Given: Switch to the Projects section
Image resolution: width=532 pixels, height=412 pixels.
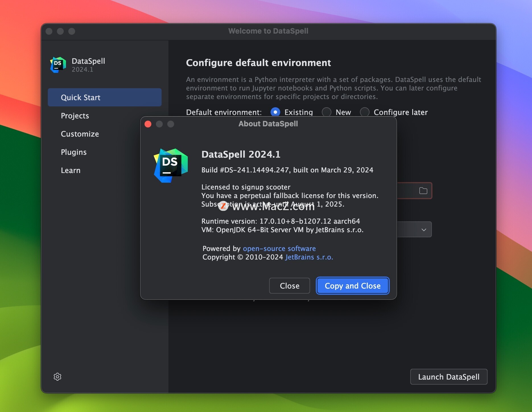Looking at the screenshot, I should [x=75, y=116].
